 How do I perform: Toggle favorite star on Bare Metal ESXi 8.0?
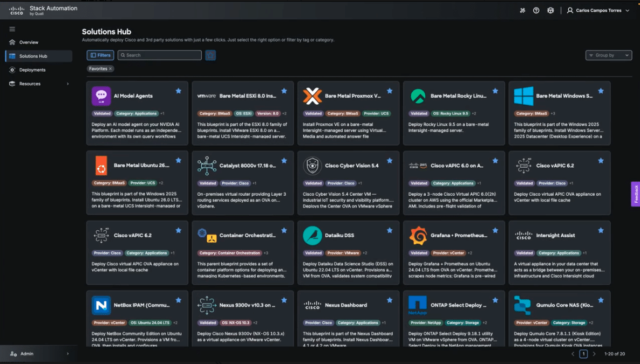284,91
